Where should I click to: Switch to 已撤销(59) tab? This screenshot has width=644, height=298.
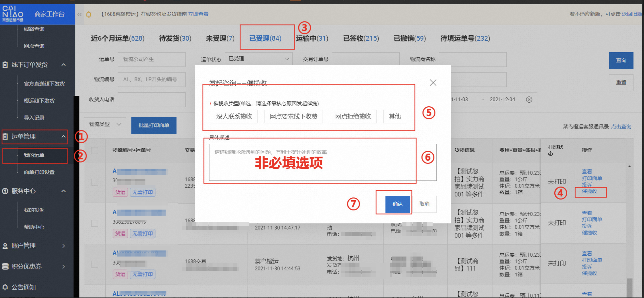(410, 39)
